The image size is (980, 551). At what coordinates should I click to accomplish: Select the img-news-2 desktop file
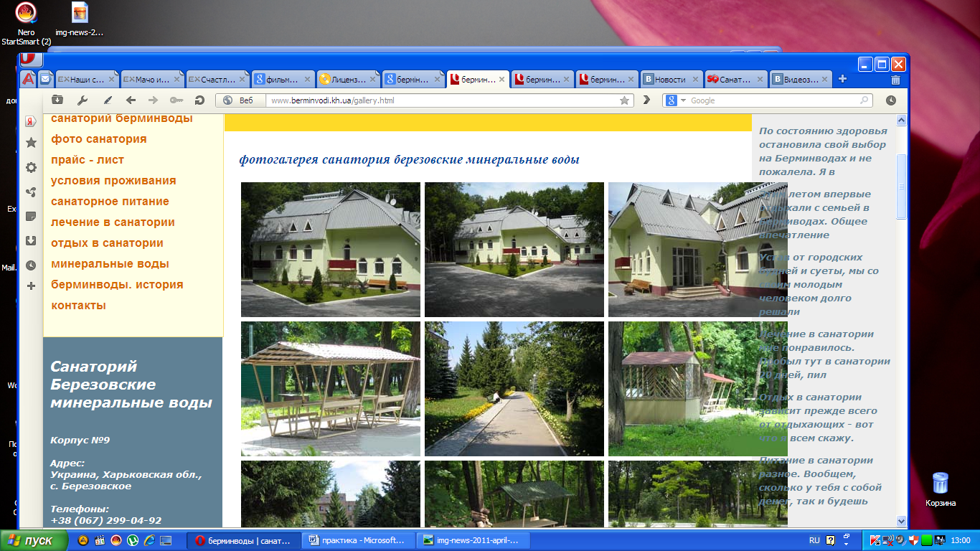coord(80,20)
